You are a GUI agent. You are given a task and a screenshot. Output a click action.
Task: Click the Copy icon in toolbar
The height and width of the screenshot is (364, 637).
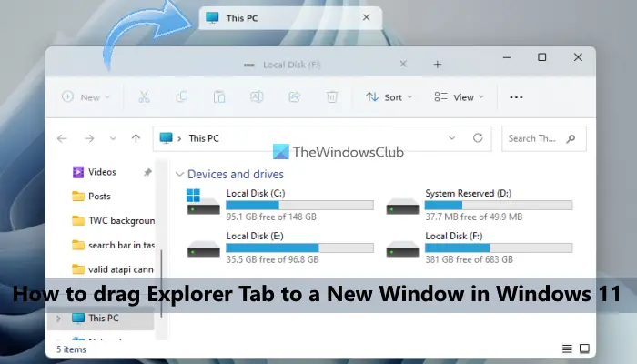pos(182,97)
